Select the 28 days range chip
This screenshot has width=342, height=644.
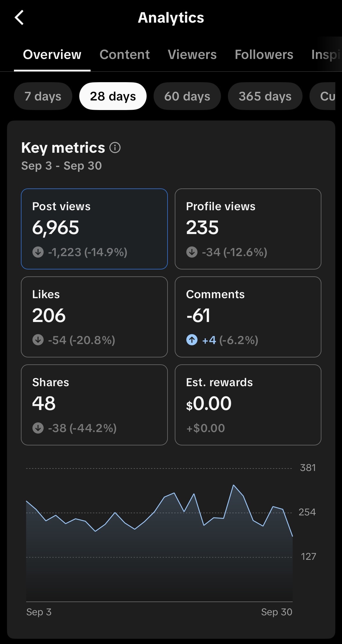click(x=113, y=96)
